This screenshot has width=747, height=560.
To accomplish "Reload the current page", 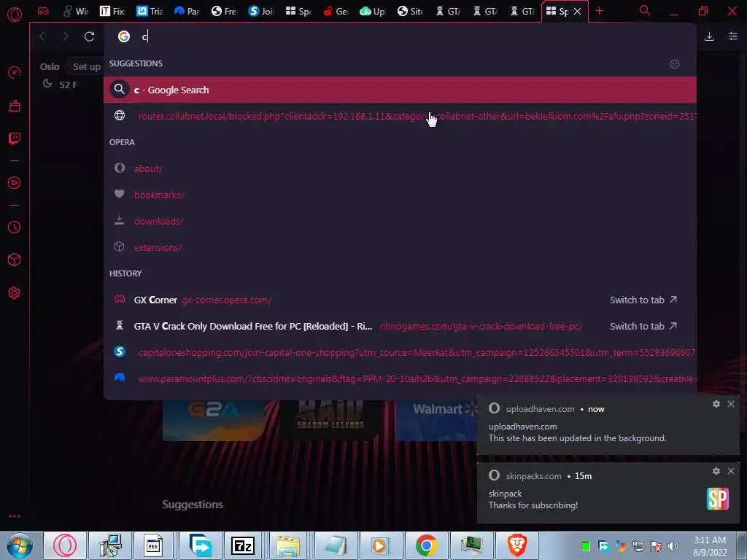I will pos(89,36).
